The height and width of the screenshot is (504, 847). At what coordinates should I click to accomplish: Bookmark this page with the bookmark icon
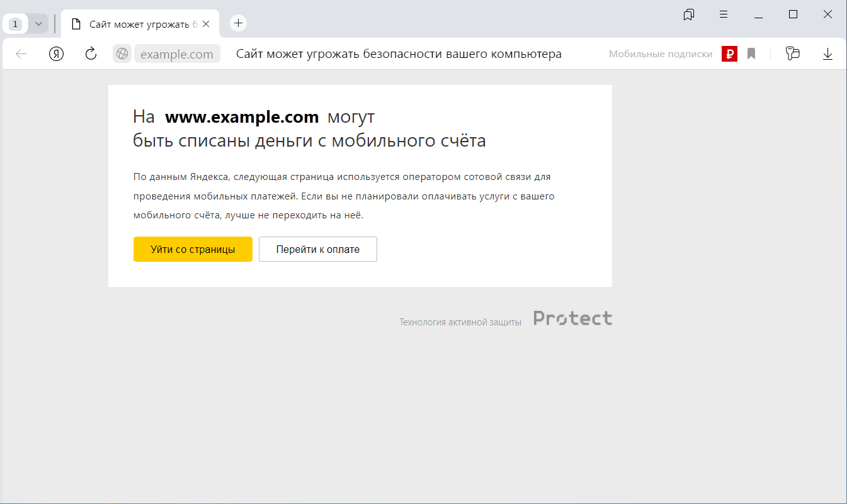click(751, 54)
